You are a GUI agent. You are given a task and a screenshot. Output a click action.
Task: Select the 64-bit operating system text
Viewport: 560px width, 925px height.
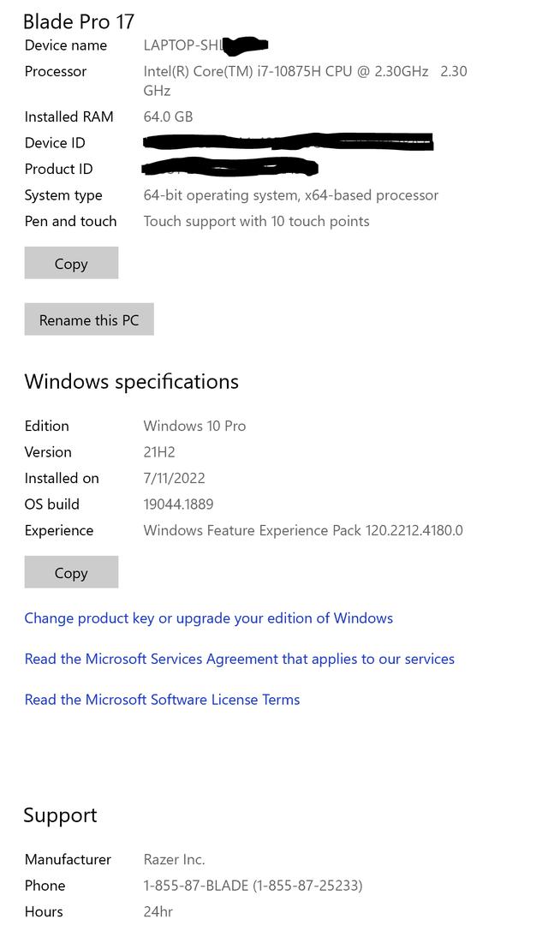[290, 195]
